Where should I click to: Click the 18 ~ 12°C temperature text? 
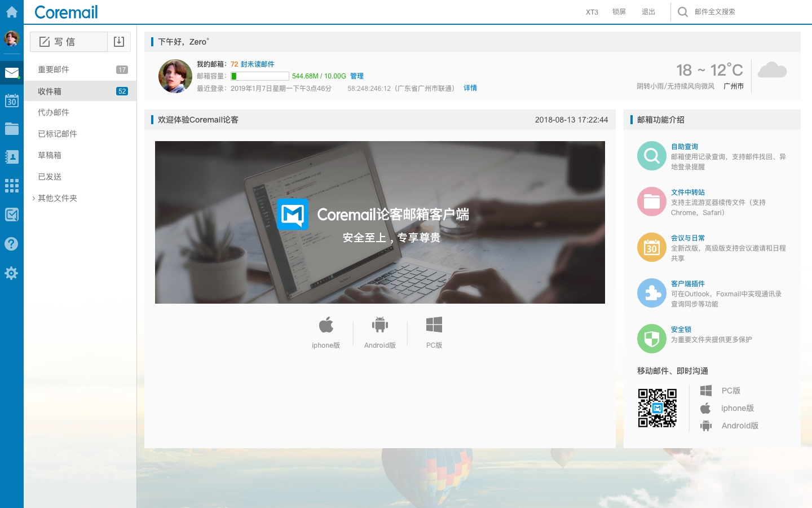click(710, 70)
